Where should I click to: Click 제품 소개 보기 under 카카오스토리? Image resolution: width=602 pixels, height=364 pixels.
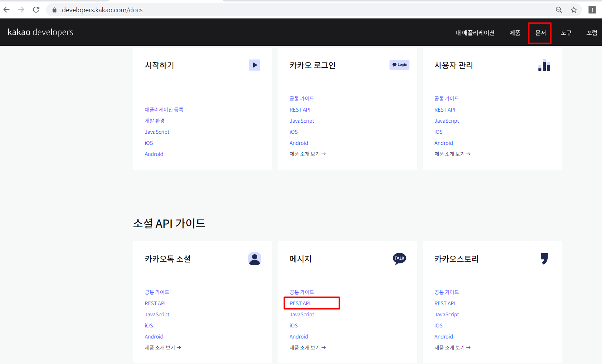[x=453, y=348]
